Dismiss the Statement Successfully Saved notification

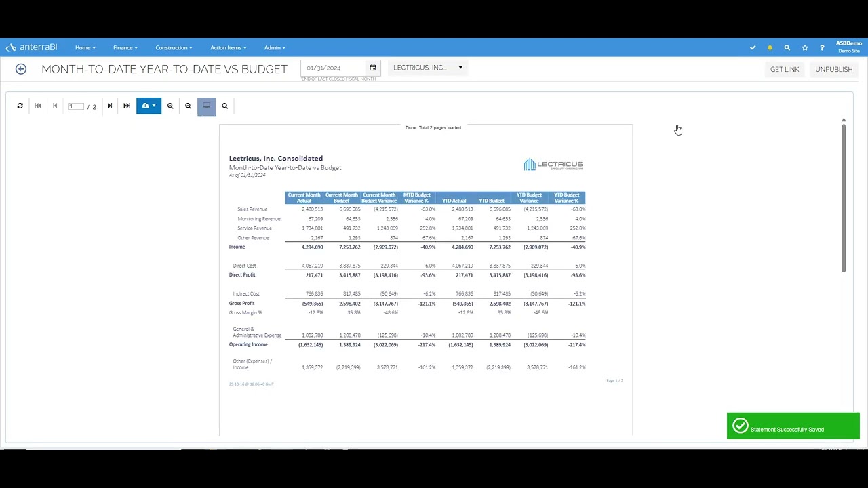click(793, 426)
